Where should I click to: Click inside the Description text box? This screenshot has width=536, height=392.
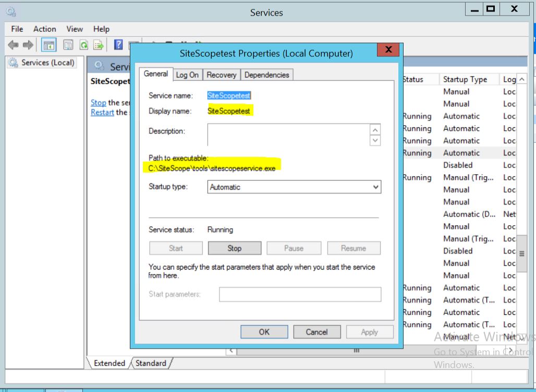pyautogui.click(x=288, y=134)
